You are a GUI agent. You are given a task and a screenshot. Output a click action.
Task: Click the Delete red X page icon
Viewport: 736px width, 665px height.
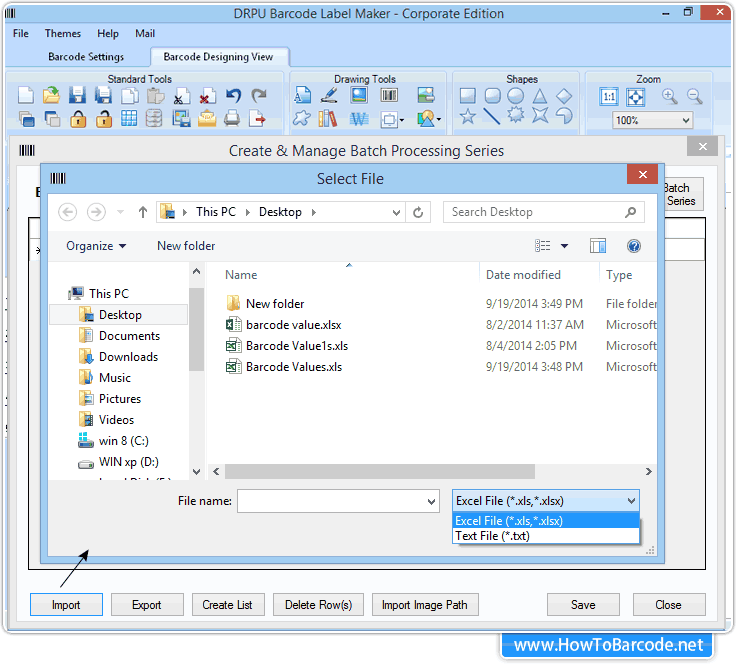coord(207,95)
